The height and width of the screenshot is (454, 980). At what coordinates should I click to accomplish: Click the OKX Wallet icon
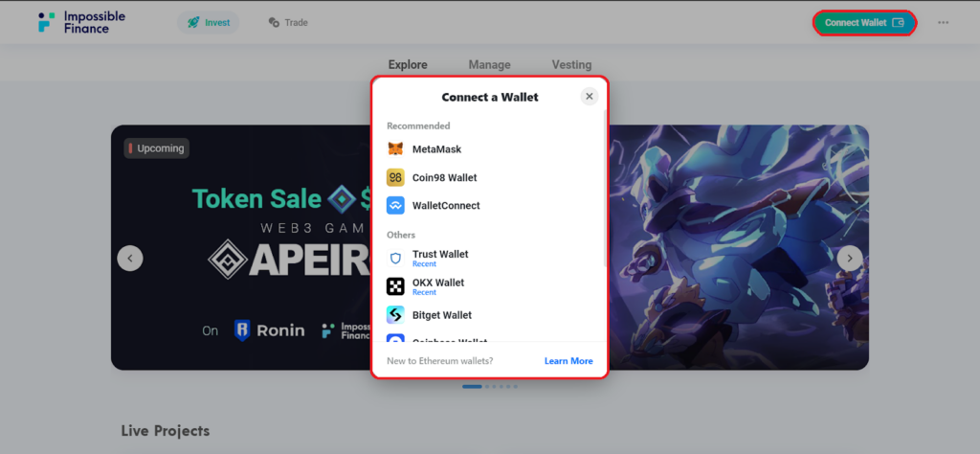click(x=395, y=286)
